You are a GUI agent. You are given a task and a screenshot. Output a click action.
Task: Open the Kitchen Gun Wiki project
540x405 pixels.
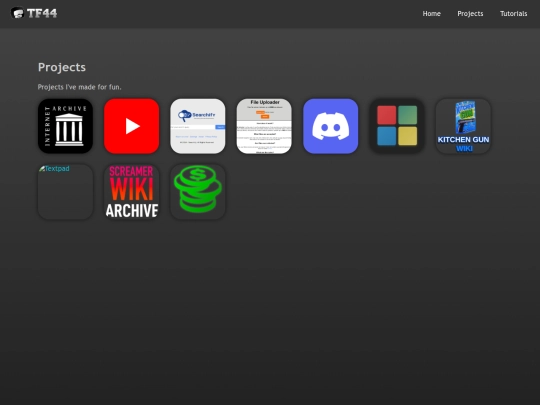point(463,126)
